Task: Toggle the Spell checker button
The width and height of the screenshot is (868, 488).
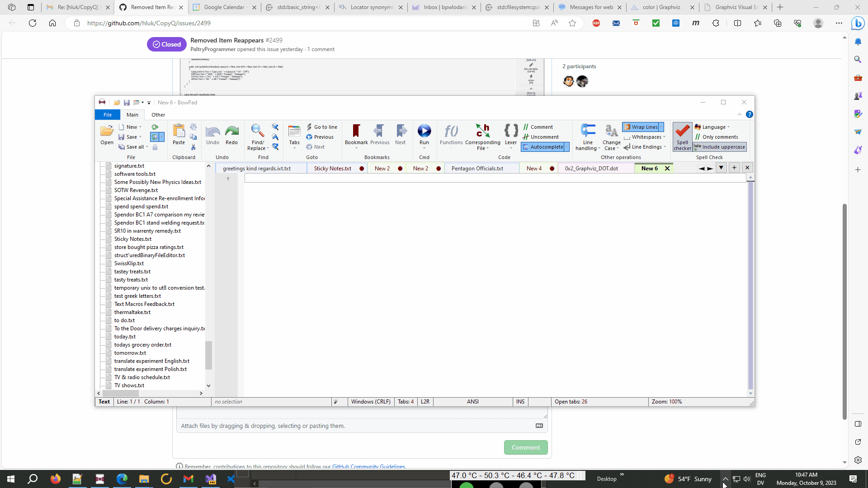Action: pyautogui.click(x=682, y=136)
